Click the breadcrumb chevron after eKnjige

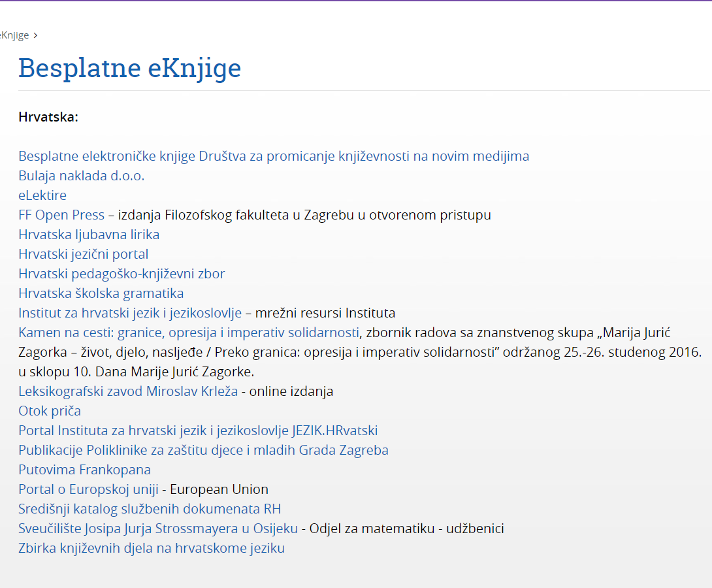[35, 35]
